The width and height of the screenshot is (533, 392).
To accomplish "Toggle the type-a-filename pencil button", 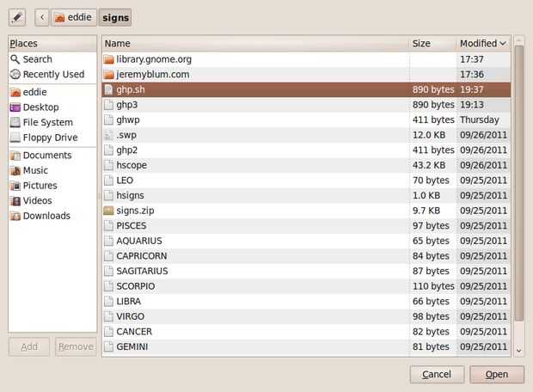I will coord(17,17).
